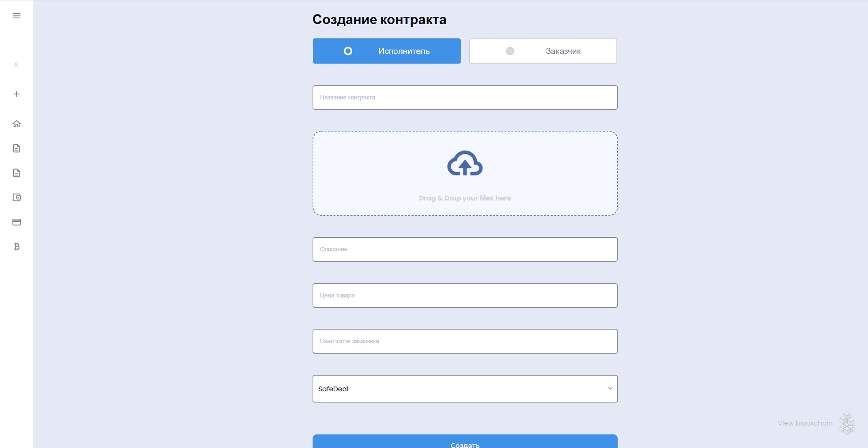868x448 pixels.
Task: Focus the Название контракта field
Action: point(465,97)
